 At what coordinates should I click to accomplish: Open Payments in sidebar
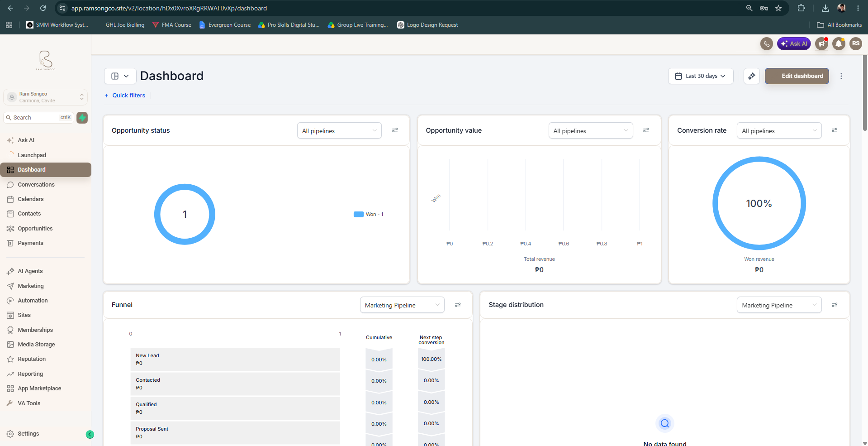pos(45,243)
